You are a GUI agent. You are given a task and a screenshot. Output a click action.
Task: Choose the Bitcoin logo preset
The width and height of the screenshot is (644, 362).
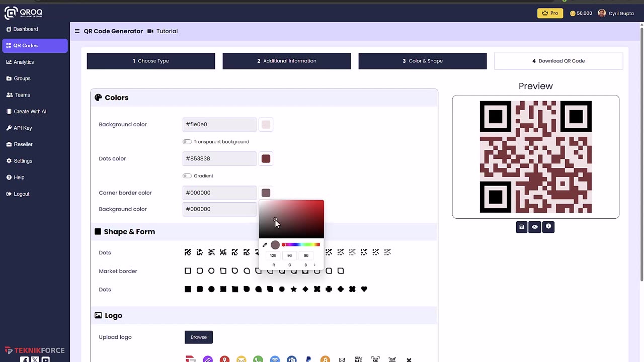coord(325,359)
